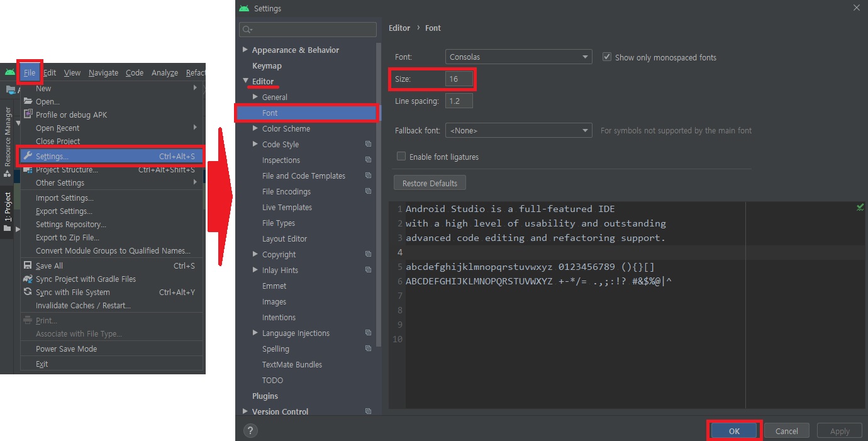
Task: Click the project-level icon beside Inlay Hints
Action: coord(369,270)
